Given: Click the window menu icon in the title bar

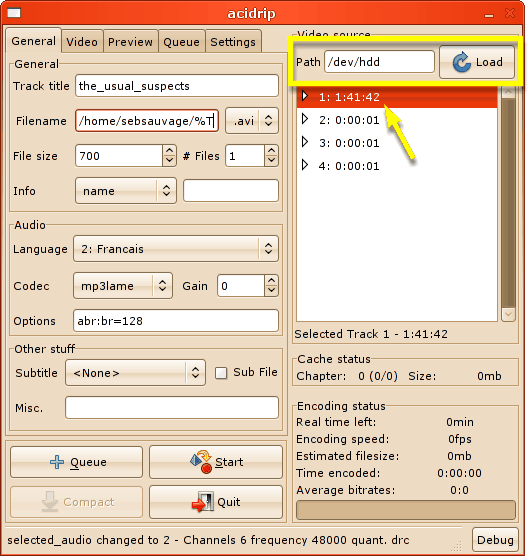Looking at the screenshot, I should click(14, 13).
